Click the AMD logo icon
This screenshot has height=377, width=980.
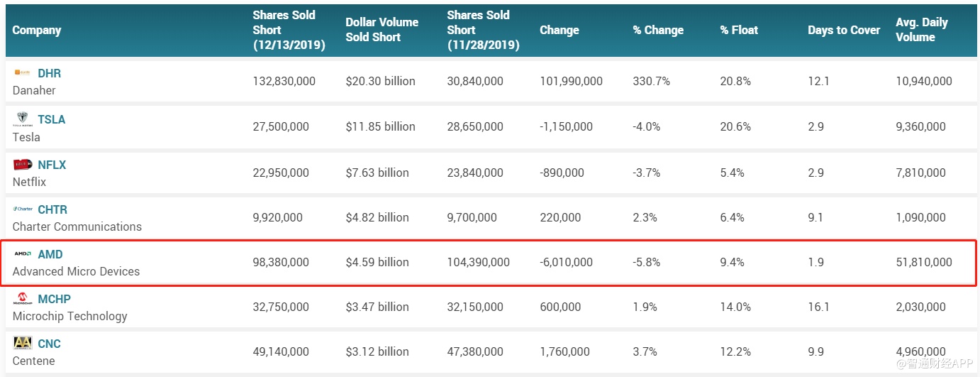tap(23, 254)
